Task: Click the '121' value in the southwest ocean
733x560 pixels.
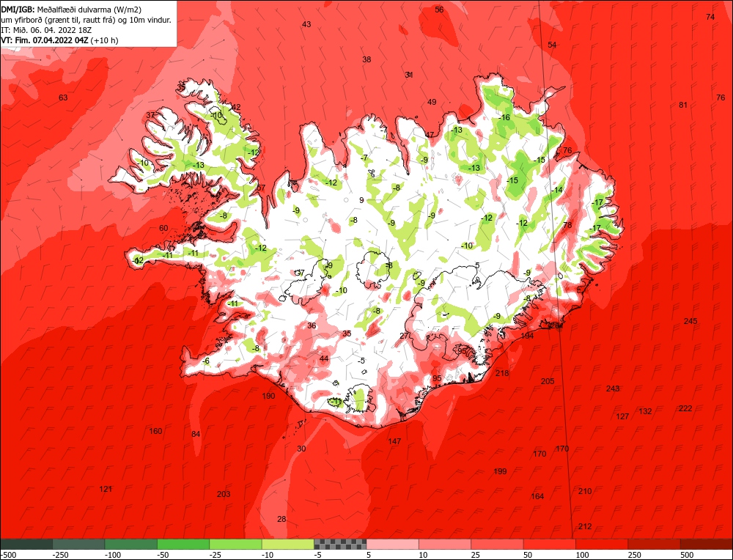Action: 106,489
